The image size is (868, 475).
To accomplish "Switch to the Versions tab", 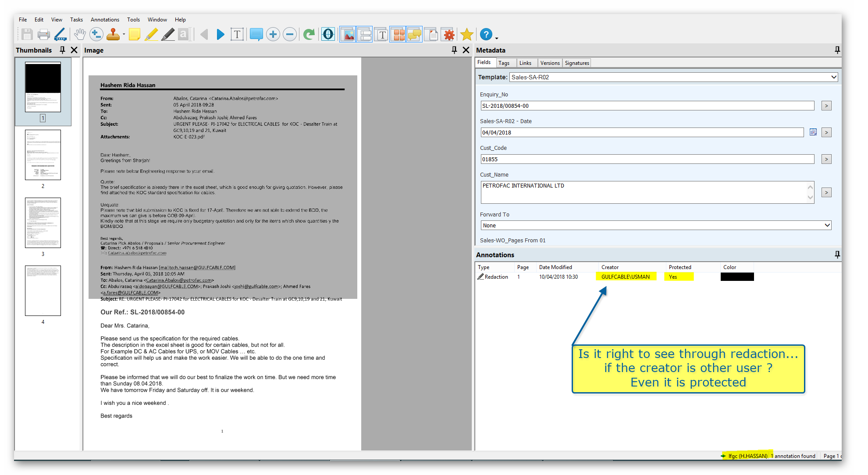I will (x=550, y=63).
